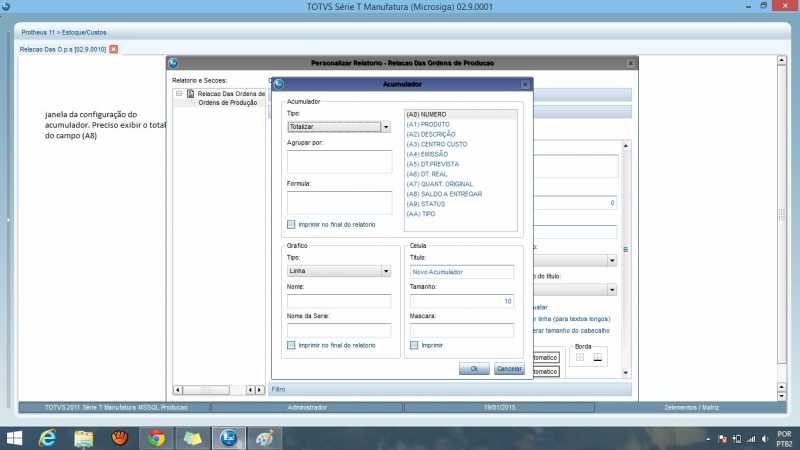
Task: Open Google Chrome from the taskbar
Action: click(156, 438)
